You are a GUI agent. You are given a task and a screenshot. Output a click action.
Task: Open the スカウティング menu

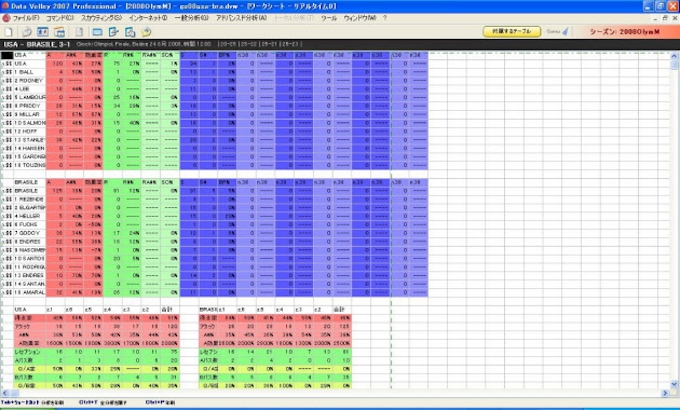tap(102, 18)
